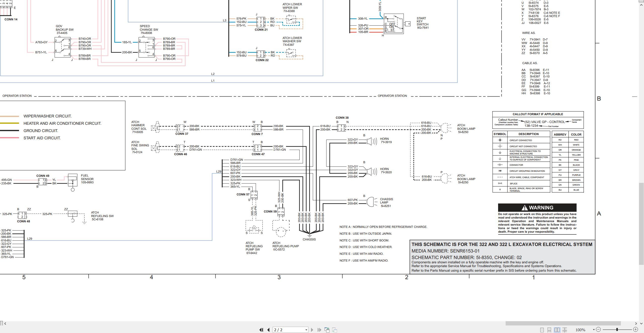Click the GROUND CIRCUIT legend entry

pos(41,131)
